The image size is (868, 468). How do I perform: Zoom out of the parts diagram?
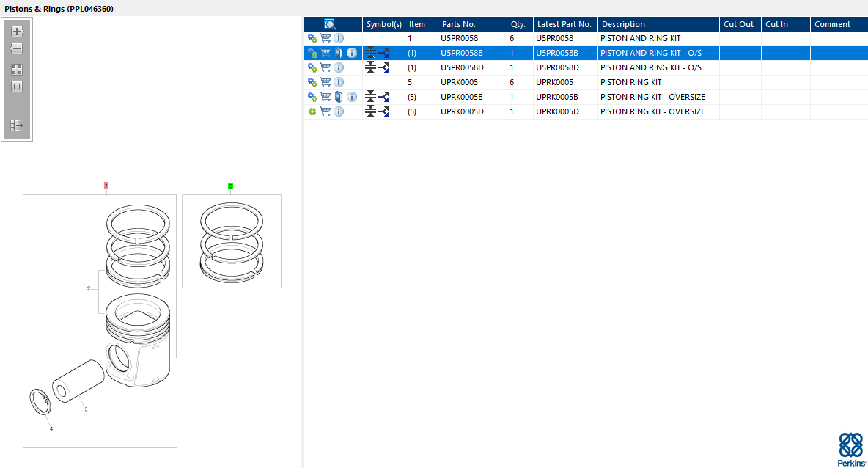(x=17, y=48)
